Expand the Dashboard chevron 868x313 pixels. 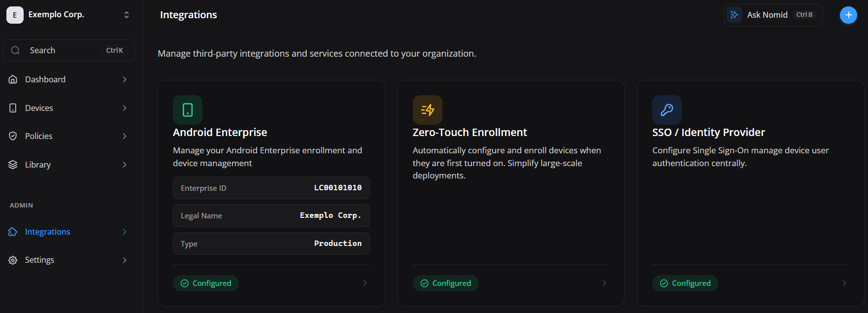(x=125, y=79)
